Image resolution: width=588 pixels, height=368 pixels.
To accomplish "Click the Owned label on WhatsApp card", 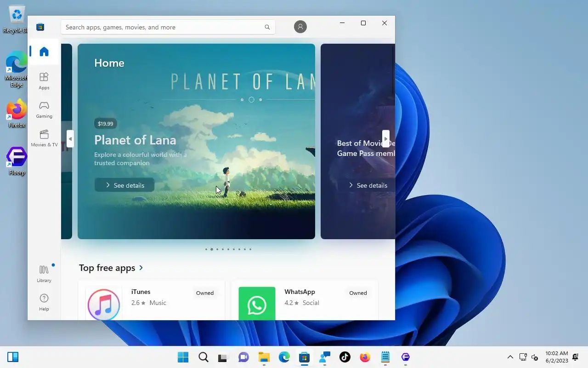I will [358, 293].
